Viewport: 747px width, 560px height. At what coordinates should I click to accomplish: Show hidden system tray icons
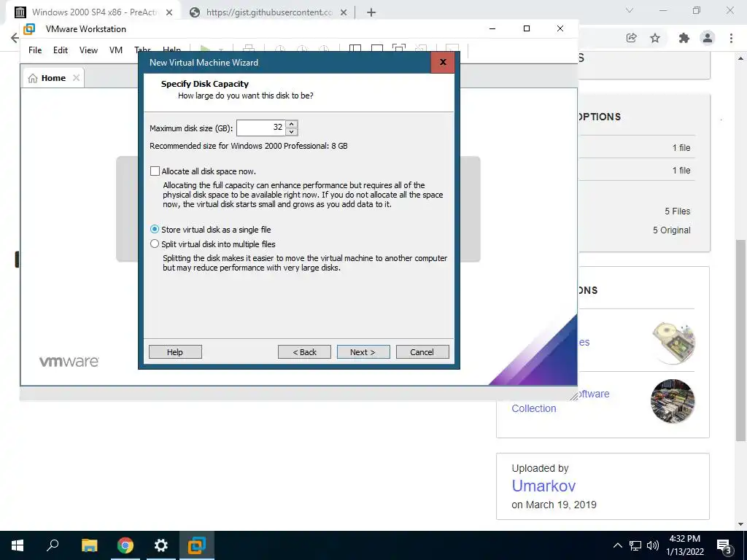pyautogui.click(x=617, y=545)
